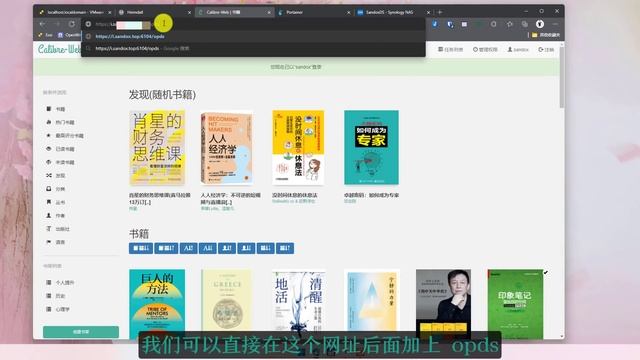The height and width of the screenshot is (360, 640).
Task: Click the browser reload button
Action: 72,24
